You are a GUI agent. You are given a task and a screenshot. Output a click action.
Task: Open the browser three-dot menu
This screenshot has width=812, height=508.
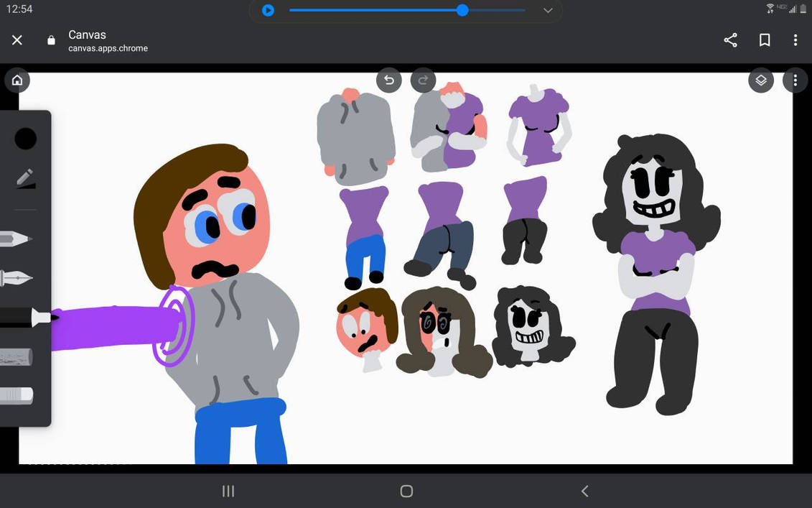point(795,40)
